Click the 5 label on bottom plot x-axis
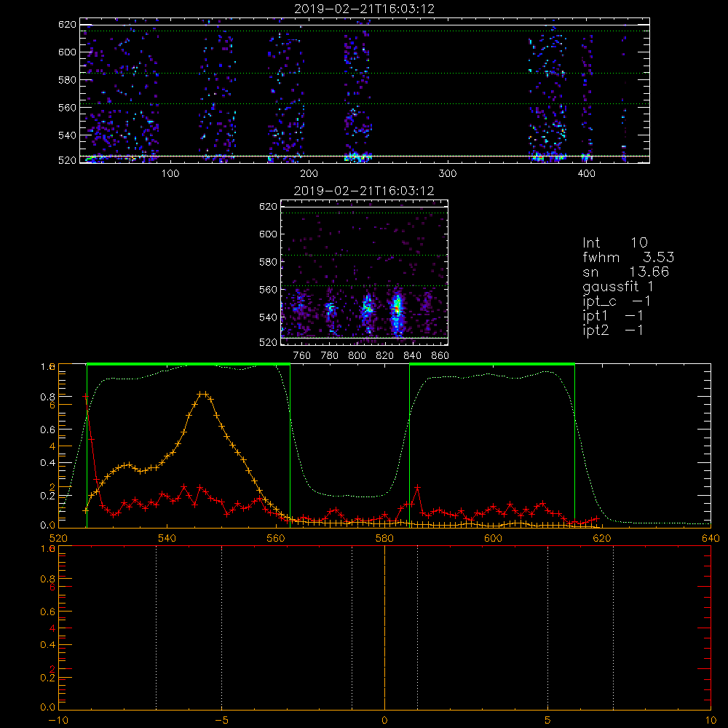 point(548,720)
